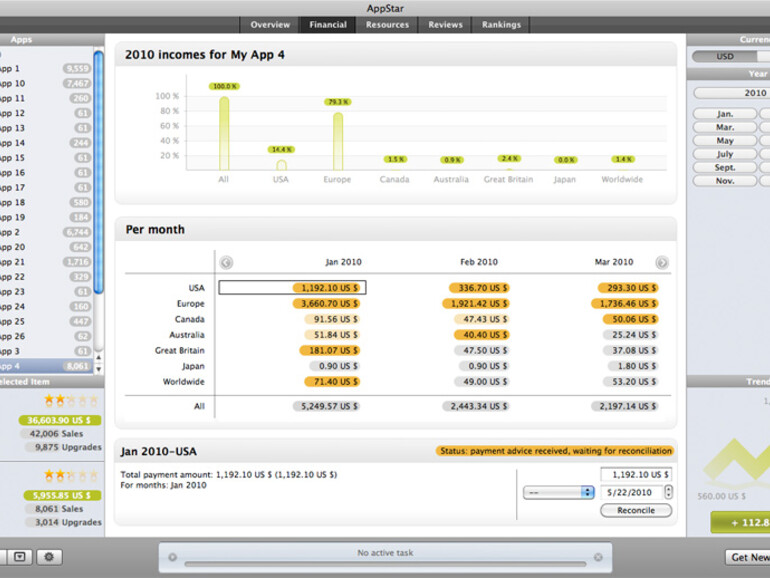This screenshot has width=770, height=578.
Task: Click the 36,603.90 US $ total badge
Action: pos(59,420)
